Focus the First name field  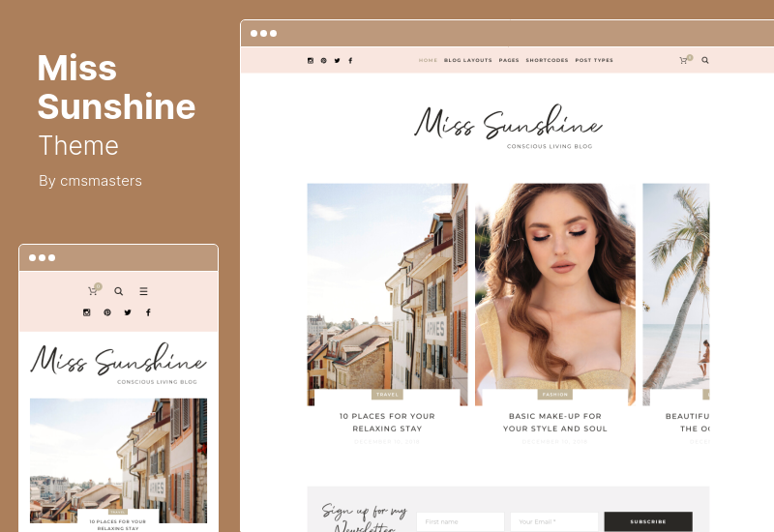click(461, 521)
